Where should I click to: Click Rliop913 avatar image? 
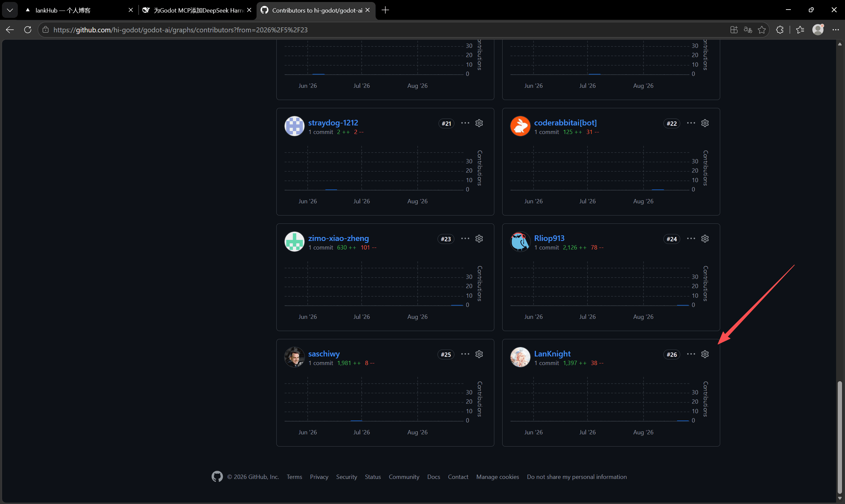pyautogui.click(x=520, y=242)
